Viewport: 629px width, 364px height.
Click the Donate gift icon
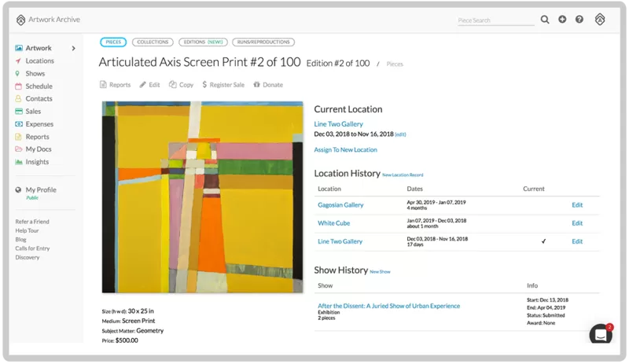(257, 85)
